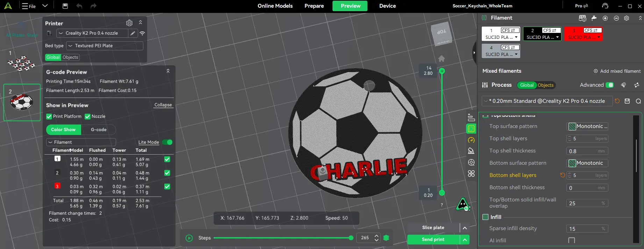Viewport: 644px width, 249px height.
Task: Open printer settings gear icon
Action: (x=129, y=23)
